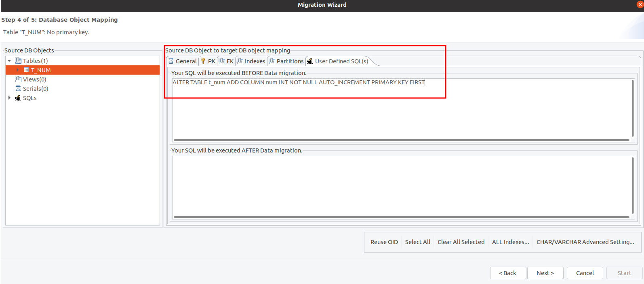Viewport: 644px width, 284px height.
Task: Click the User Defined SQL(s) tab icon
Action: [310, 61]
